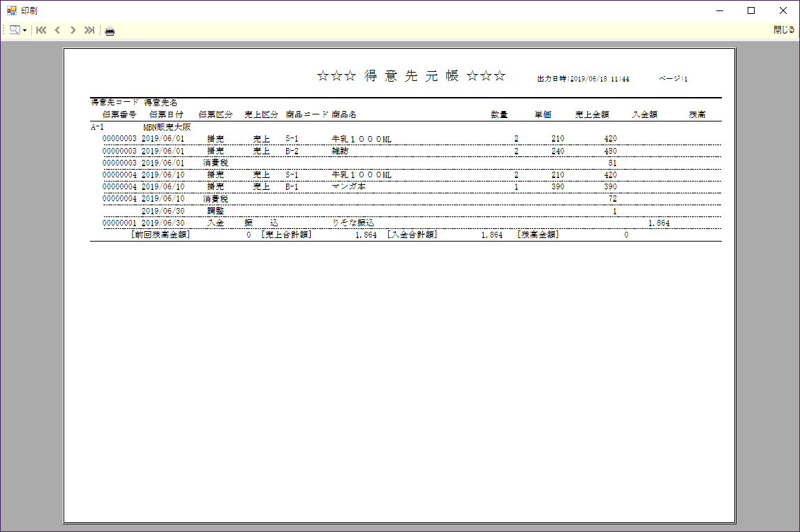Click the 売上金額 column header
Viewport: 800px width, 532px height.
coord(592,114)
